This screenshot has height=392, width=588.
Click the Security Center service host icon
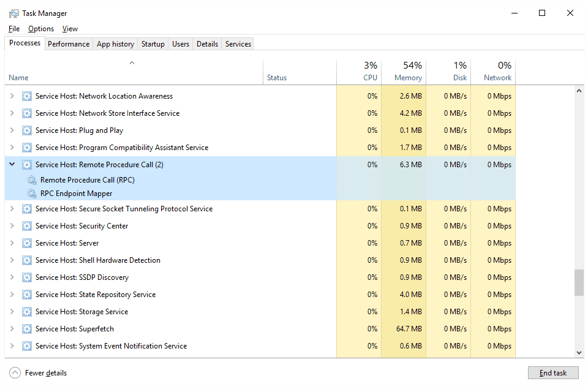pos(27,226)
